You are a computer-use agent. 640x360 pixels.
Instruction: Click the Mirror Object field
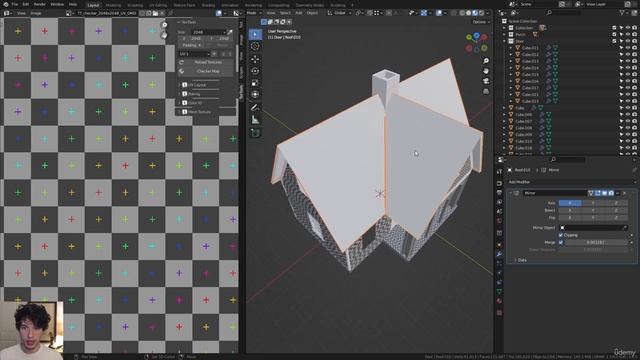(x=593, y=228)
